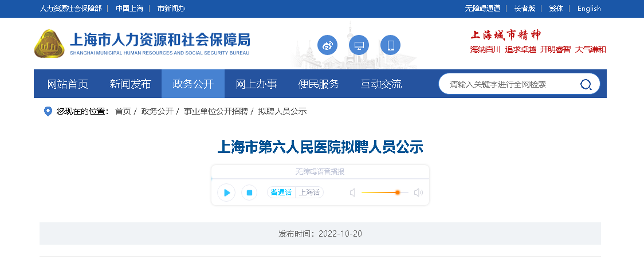The height and width of the screenshot is (259, 644).
Task: Click the desktop monitor icon
Action: [359, 45]
